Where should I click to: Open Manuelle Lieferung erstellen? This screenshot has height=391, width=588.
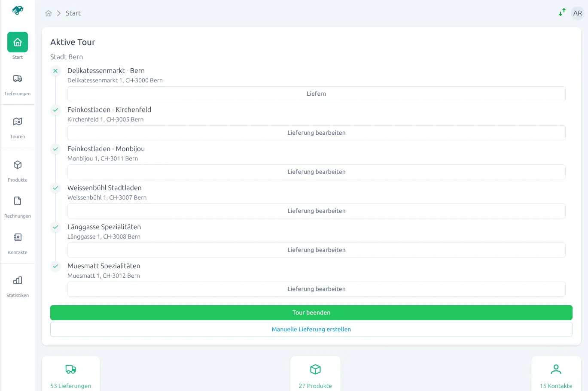point(311,329)
